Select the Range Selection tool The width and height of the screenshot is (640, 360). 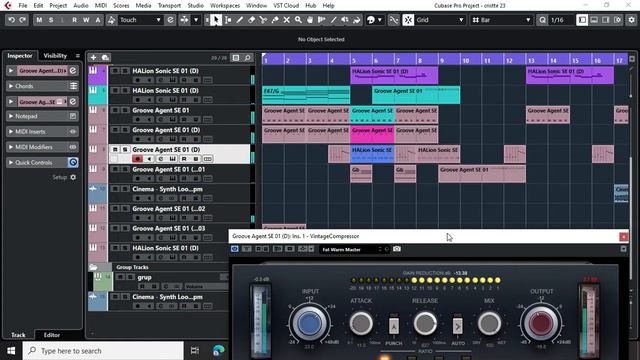[x=228, y=20]
